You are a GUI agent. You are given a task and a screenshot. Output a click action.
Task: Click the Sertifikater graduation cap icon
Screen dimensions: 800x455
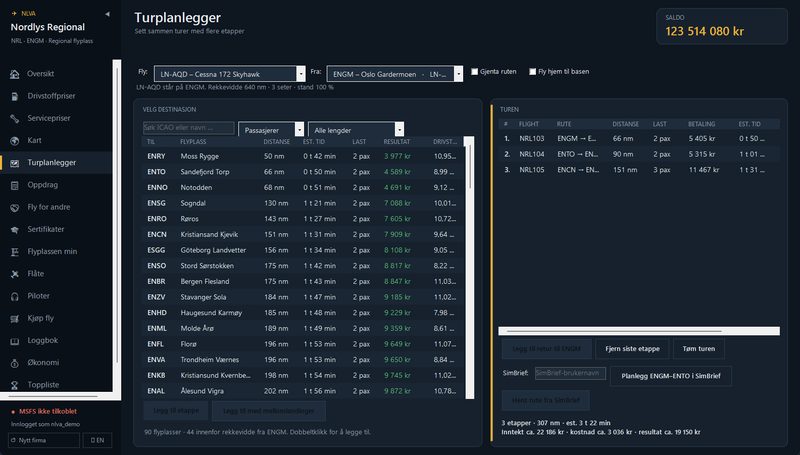(15, 230)
